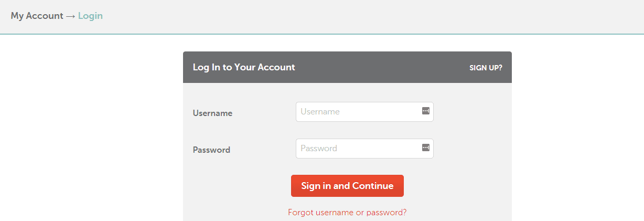Click the arrow between My Account and Login
Viewport: 644px width, 221px height.
[x=70, y=16]
